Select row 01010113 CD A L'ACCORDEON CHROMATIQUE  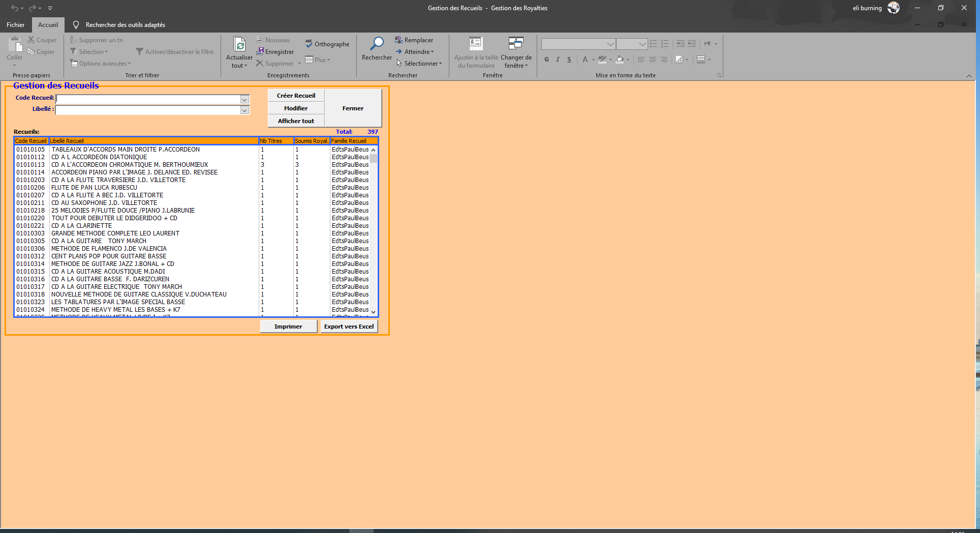tap(192, 164)
